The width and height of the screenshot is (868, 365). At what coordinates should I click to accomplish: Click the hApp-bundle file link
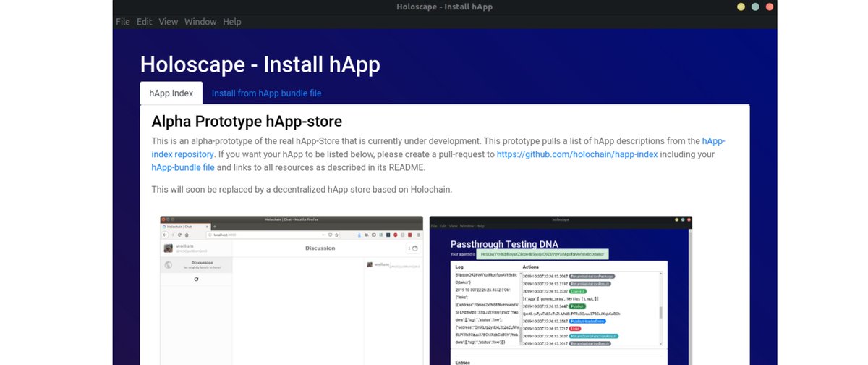point(183,167)
